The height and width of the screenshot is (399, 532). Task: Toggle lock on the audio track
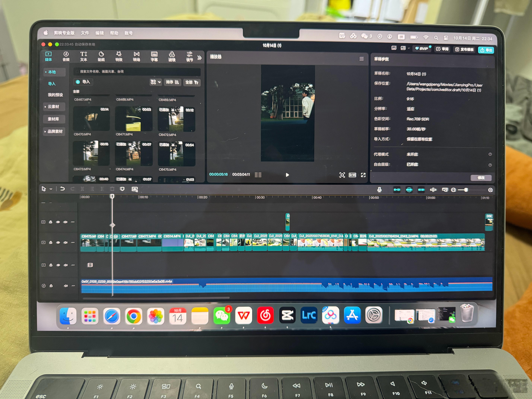pos(51,286)
